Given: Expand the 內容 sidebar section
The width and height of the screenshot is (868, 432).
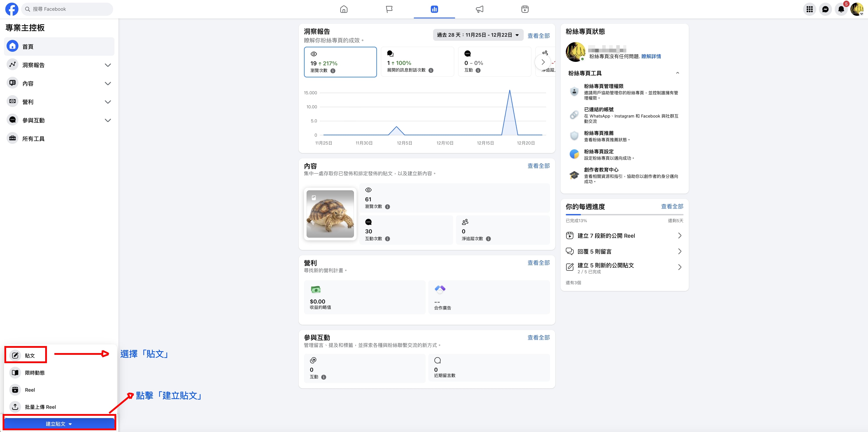Looking at the screenshot, I should (59, 83).
